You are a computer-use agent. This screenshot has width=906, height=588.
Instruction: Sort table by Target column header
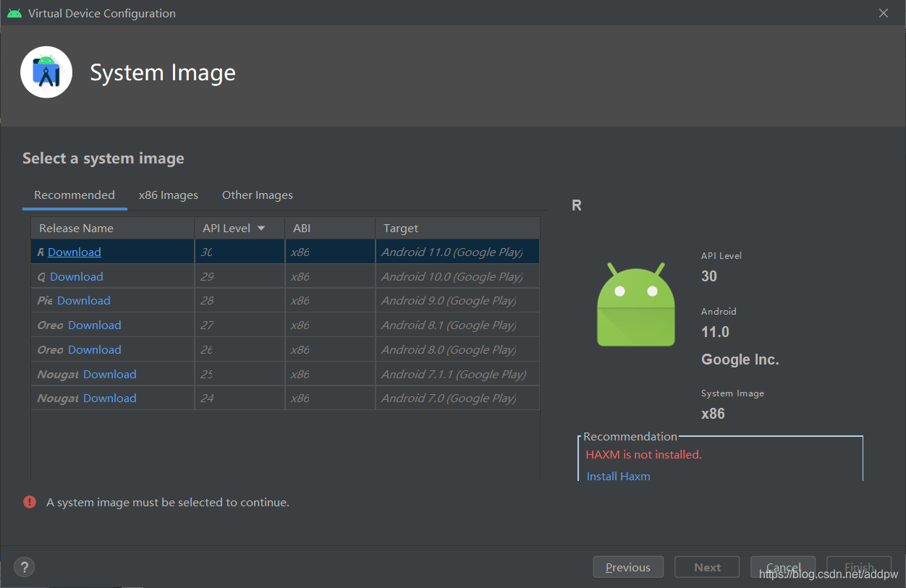(457, 228)
